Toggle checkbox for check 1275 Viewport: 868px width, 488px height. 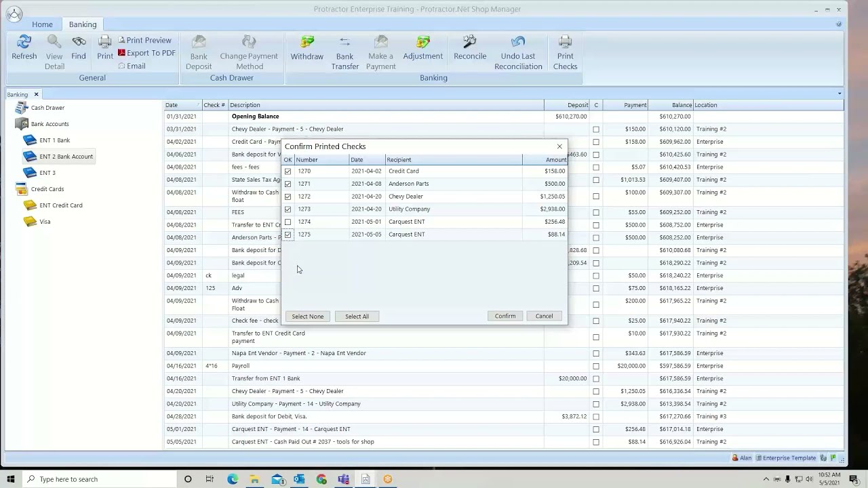pyautogui.click(x=288, y=235)
